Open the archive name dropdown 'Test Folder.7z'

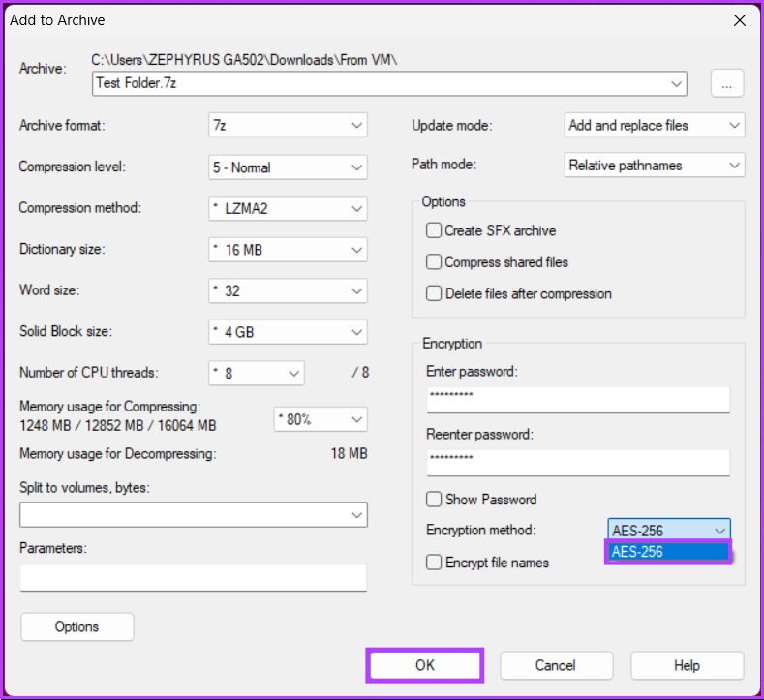coord(389,83)
